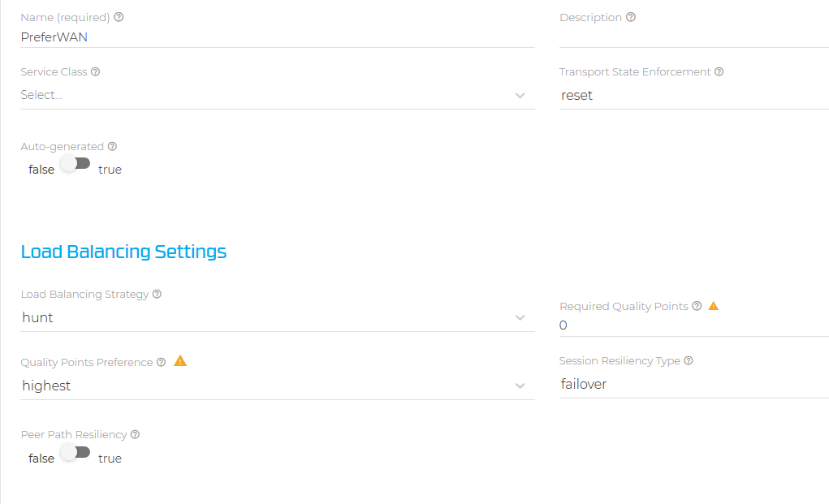Click Transport State Enforcement help icon
829x504 pixels.
[x=719, y=71]
